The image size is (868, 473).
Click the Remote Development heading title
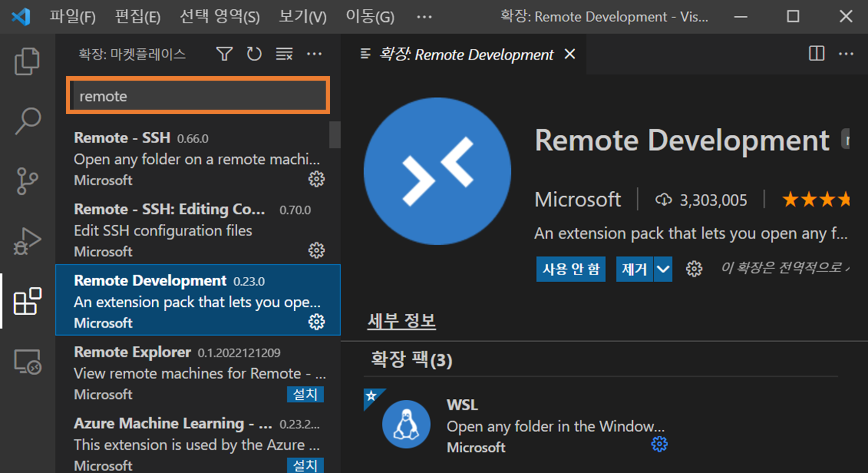[682, 141]
